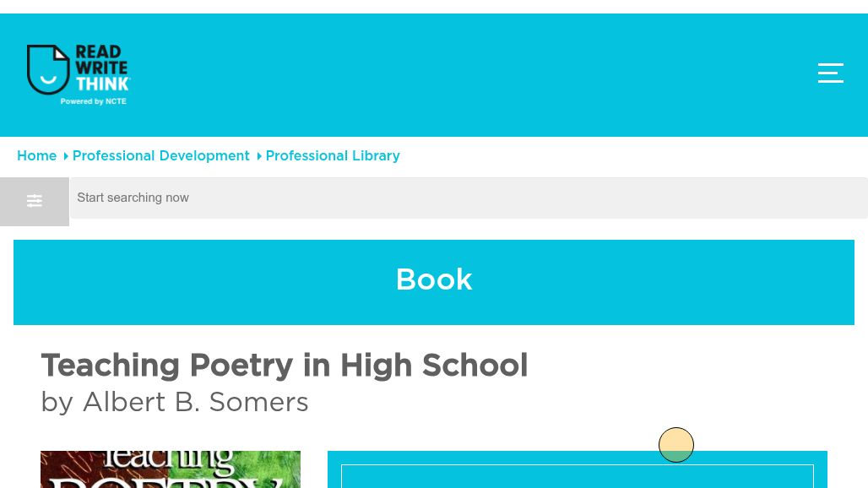
Task: Navigate to the Professional Library breadcrumb
Action: tap(333, 156)
